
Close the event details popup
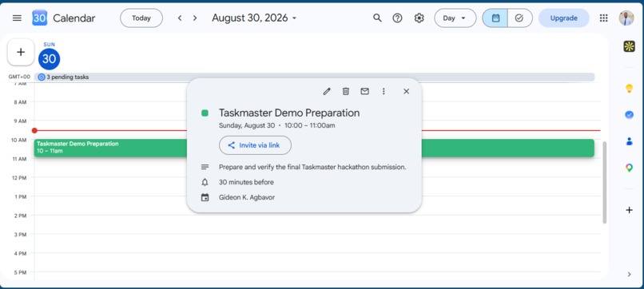(406, 91)
